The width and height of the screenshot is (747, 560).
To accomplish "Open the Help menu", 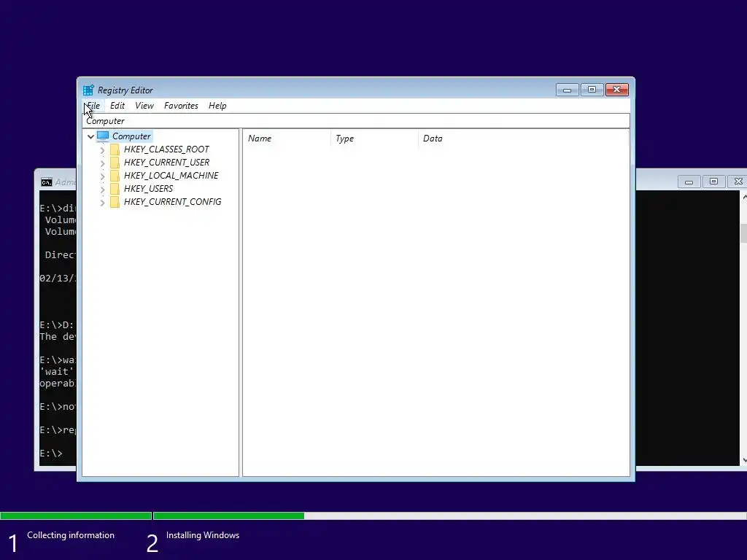I will [217, 106].
